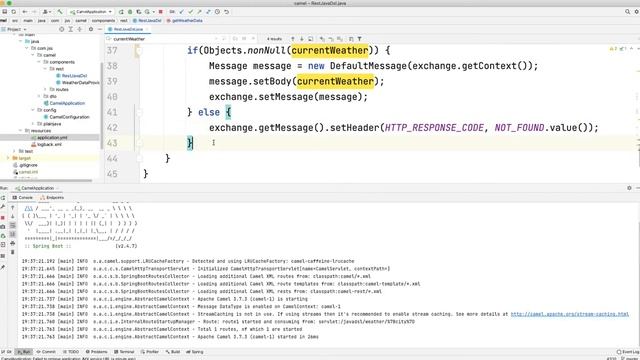Click the search filter funnel icon

360,39
